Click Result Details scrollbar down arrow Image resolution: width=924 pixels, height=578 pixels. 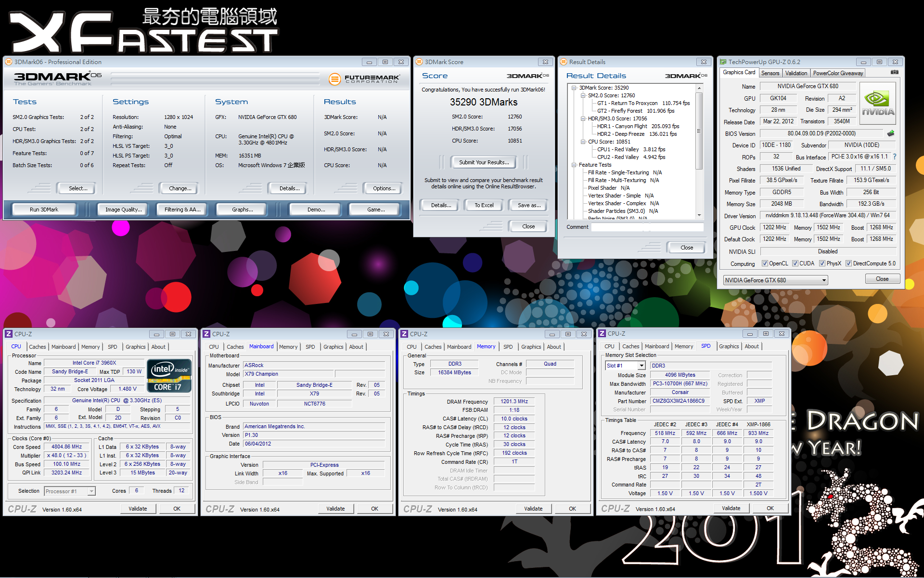699,215
